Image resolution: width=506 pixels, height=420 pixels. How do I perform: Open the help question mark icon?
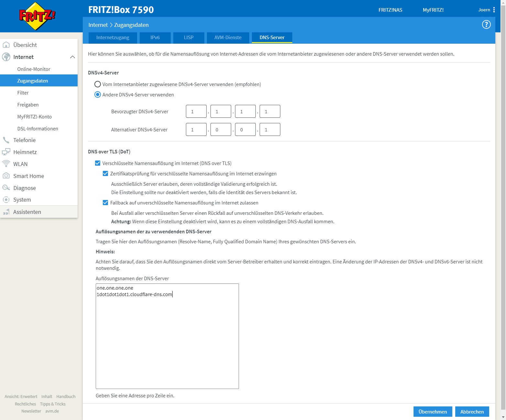pyautogui.click(x=486, y=25)
